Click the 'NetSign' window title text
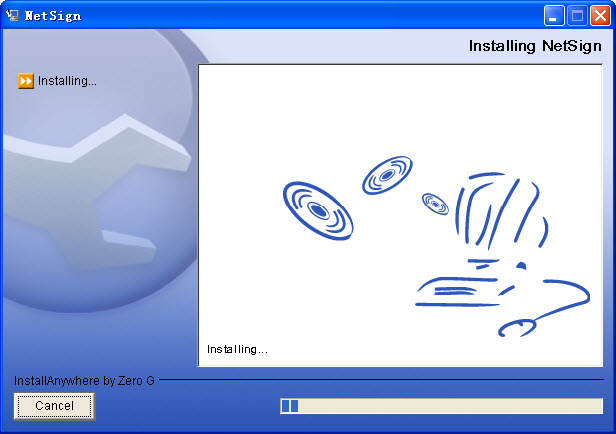The height and width of the screenshot is (434, 616). point(53,16)
